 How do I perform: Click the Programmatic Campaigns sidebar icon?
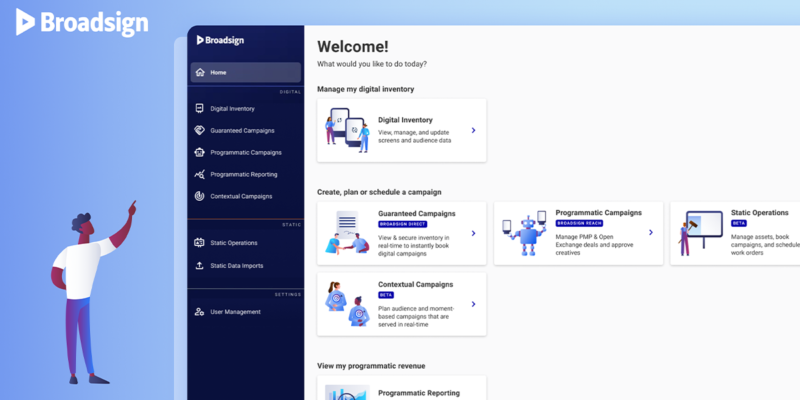199,153
